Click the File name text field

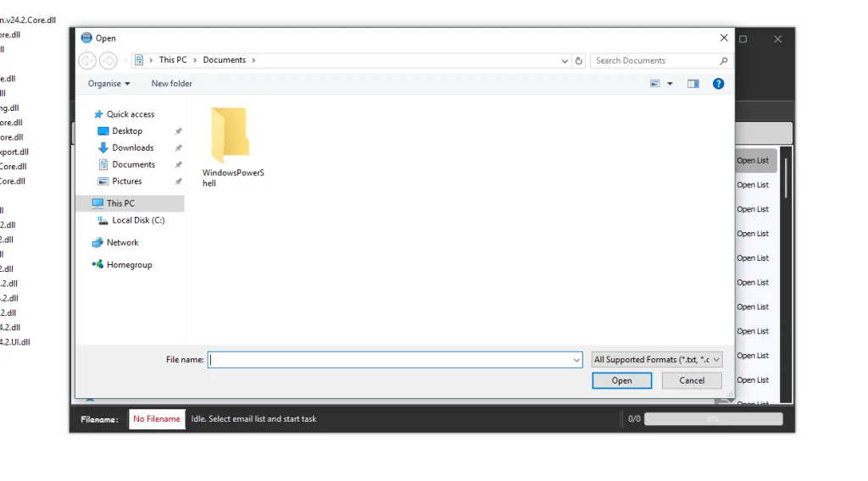pos(390,360)
